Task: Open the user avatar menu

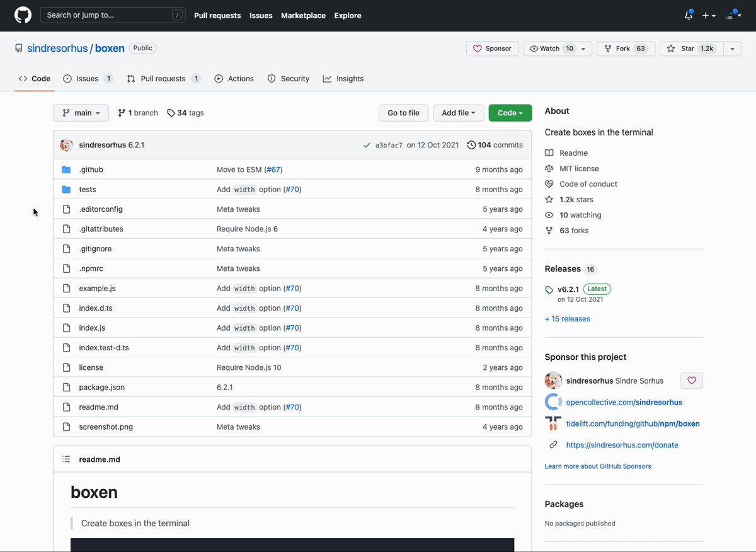Action: (733, 15)
